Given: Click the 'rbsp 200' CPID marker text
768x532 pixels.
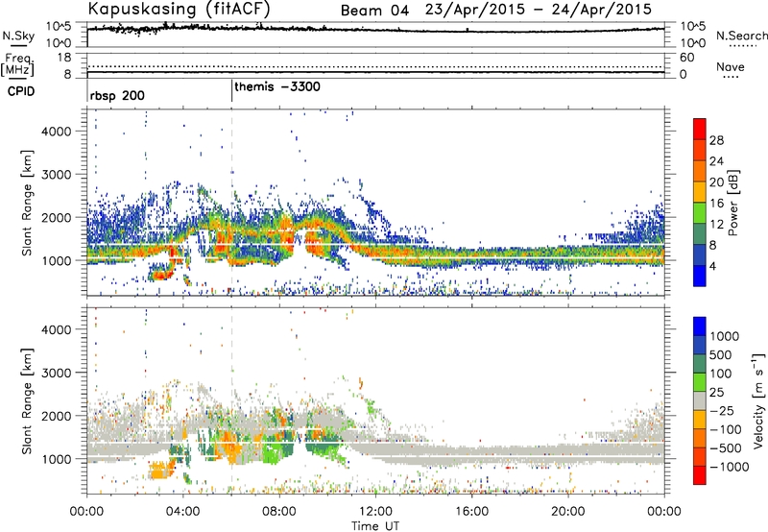Looking at the screenshot, I should (x=117, y=95).
